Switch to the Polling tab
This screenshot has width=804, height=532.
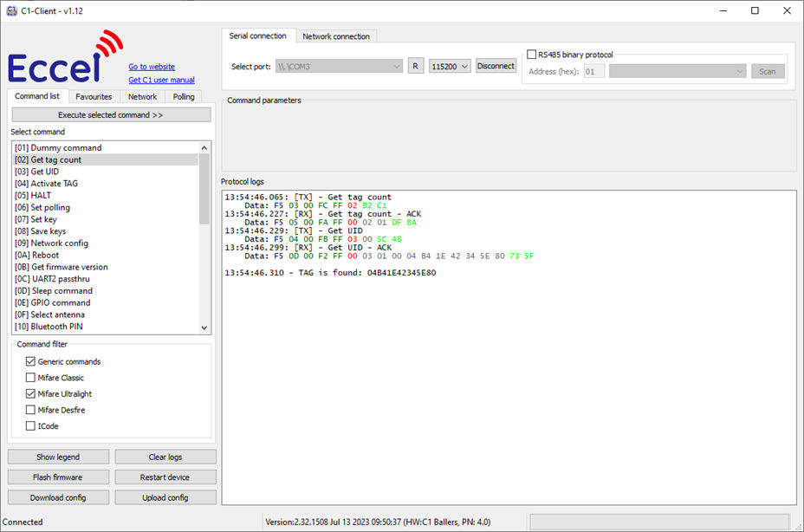click(x=183, y=96)
